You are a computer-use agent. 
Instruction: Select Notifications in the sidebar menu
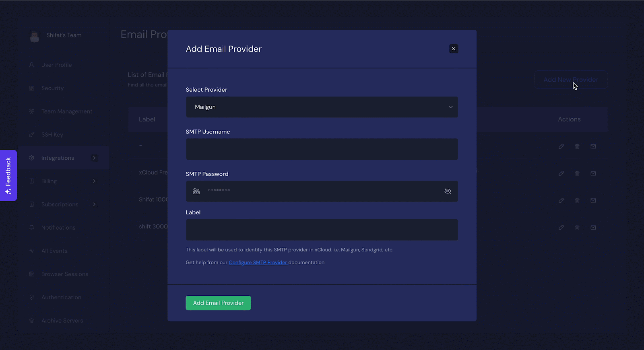58,228
